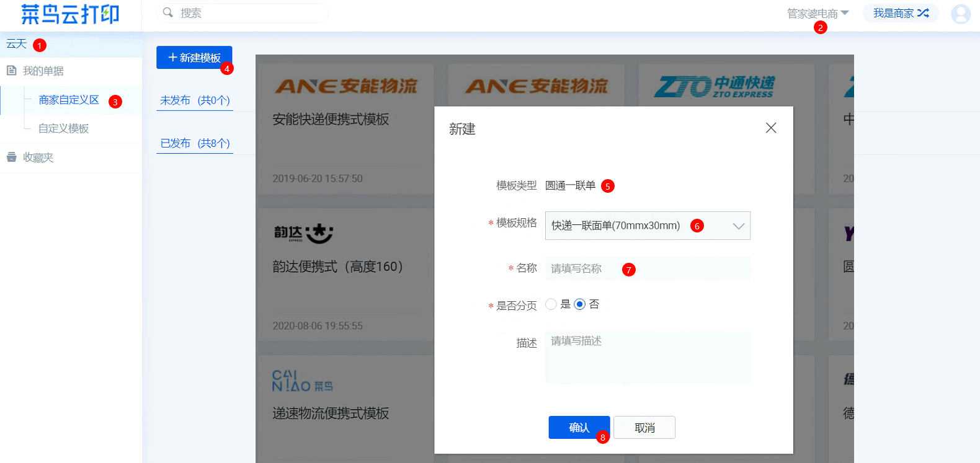980x463 pixels.
Task: Click the 2020-08-06 19:55:55 timestamp
Action: [318, 326]
